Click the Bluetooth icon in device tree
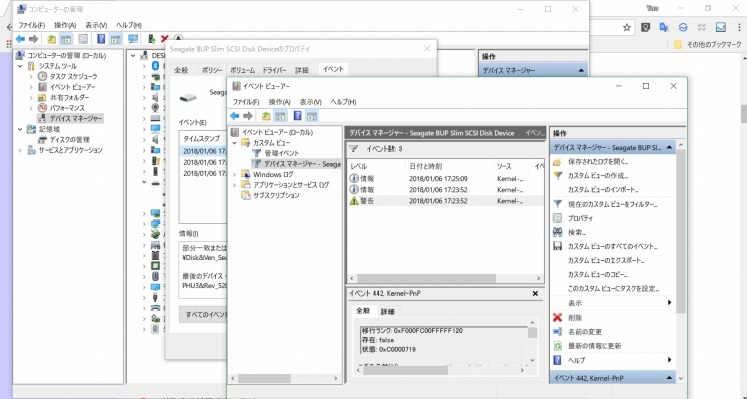 tap(155, 66)
